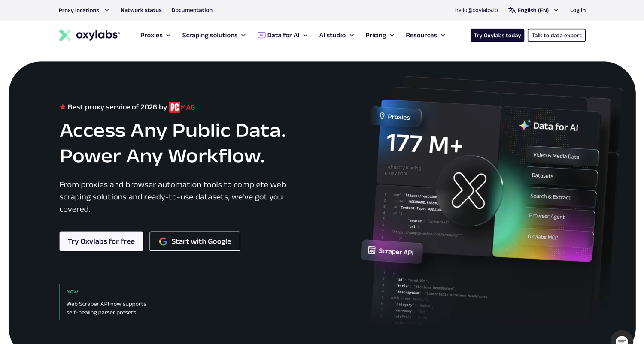This screenshot has width=644, height=344.
Task: Click the language translate icon
Action: 512,10
